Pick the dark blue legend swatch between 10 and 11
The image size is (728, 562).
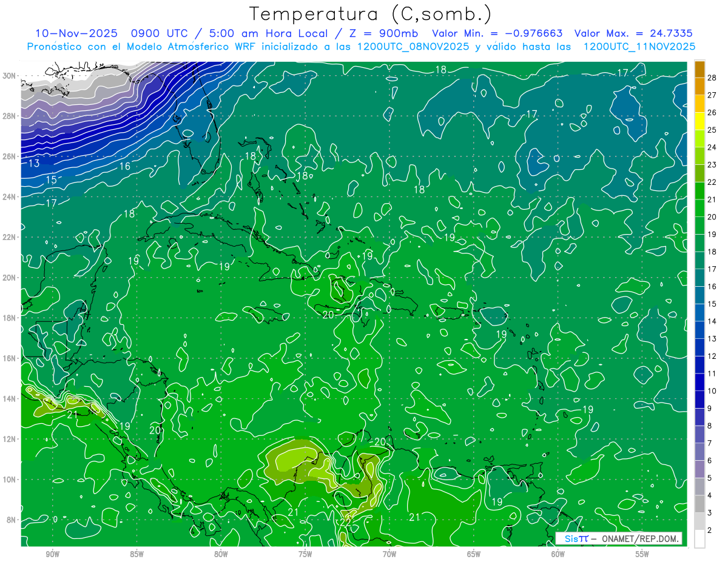click(x=699, y=382)
